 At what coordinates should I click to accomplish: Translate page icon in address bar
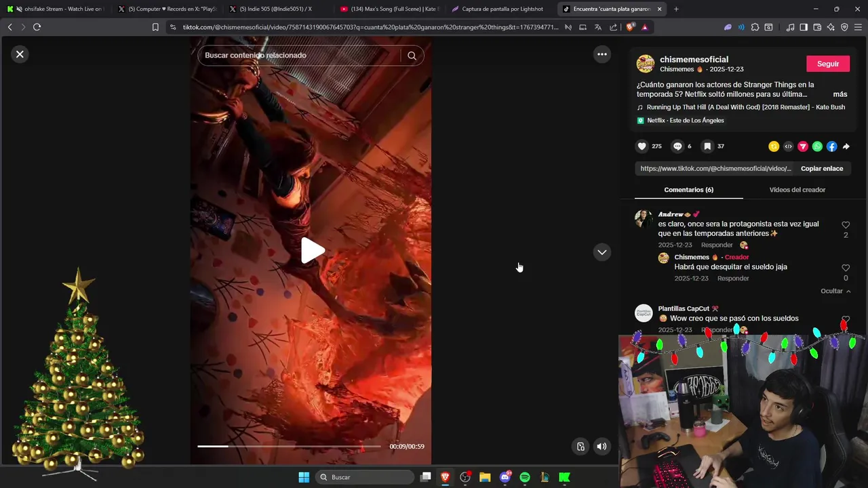click(597, 27)
